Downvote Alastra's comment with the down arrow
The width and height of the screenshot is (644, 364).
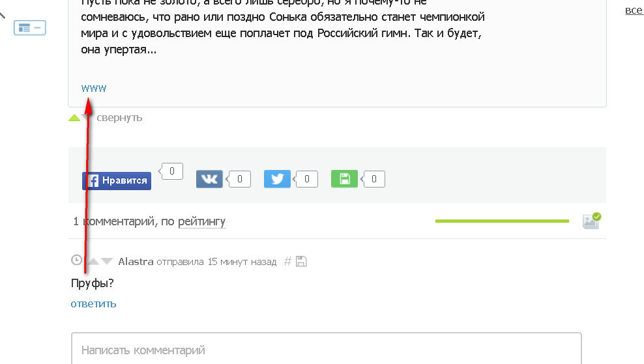107,262
